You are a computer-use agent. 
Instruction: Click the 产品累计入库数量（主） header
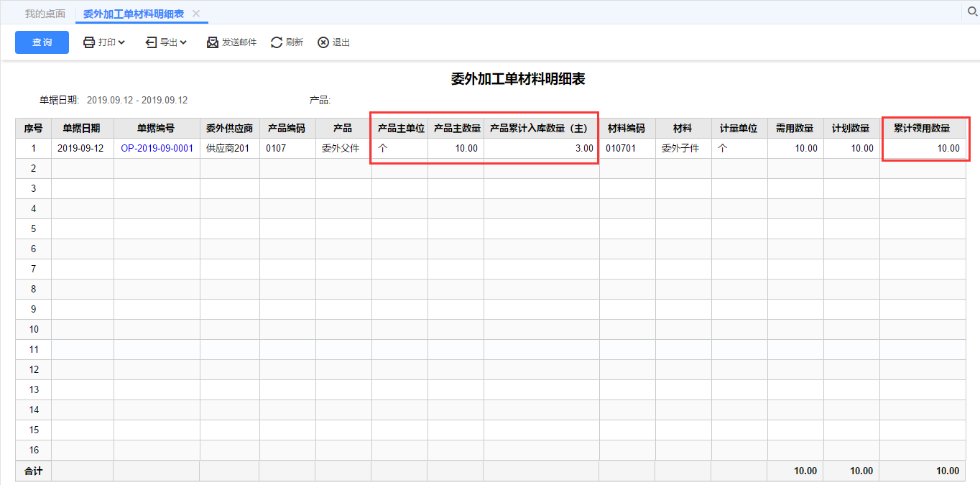[540, 128]
